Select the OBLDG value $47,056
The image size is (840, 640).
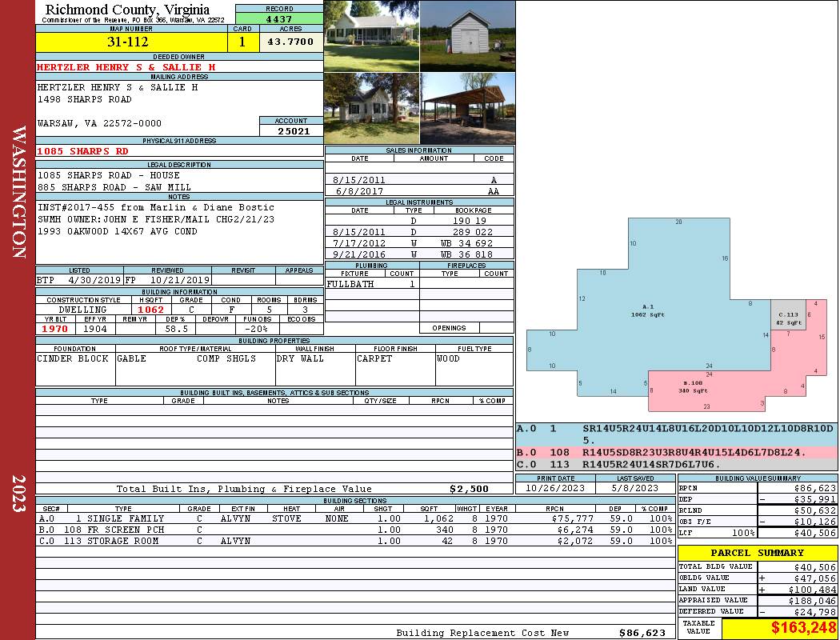(815, 578)
